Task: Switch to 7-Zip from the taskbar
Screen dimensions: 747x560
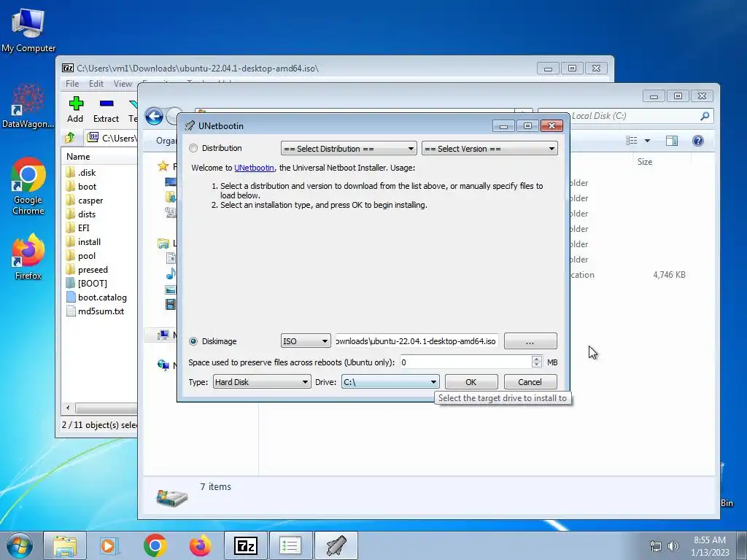Action: click(245, 545)
